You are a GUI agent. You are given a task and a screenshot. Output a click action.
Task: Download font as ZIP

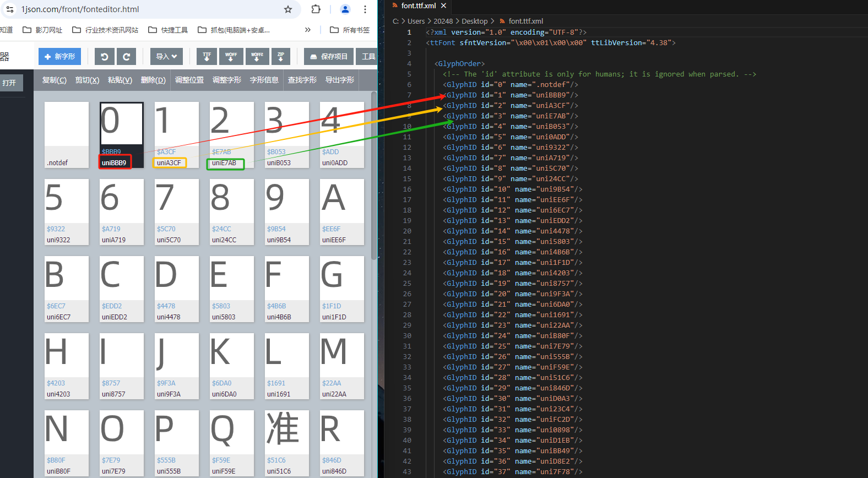[x=281, y=56]
